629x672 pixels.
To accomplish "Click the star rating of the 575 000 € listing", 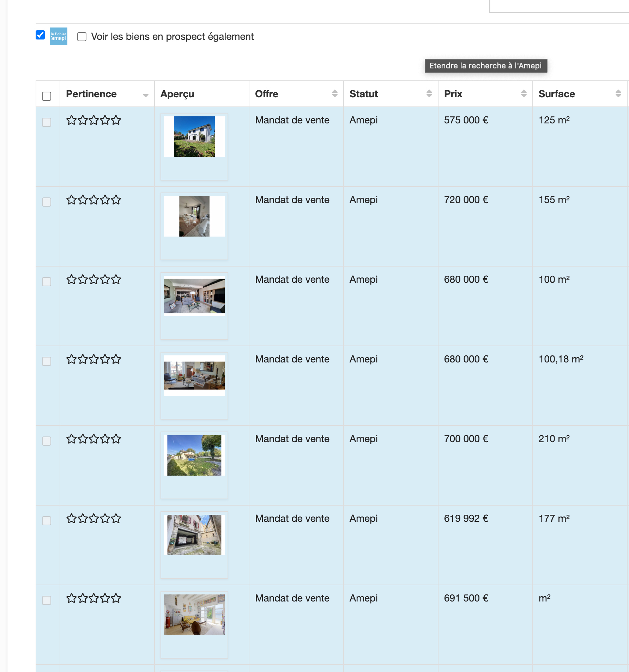I will coord(93,120).
